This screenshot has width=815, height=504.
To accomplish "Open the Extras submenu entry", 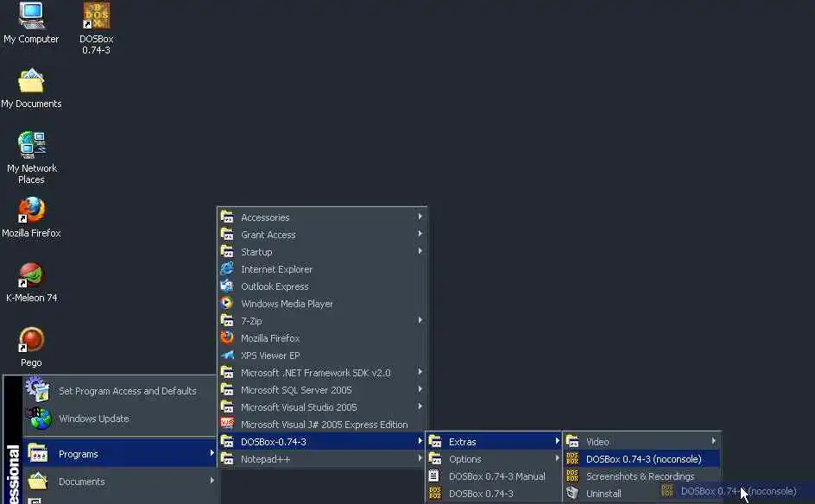I will click(493, 442).
